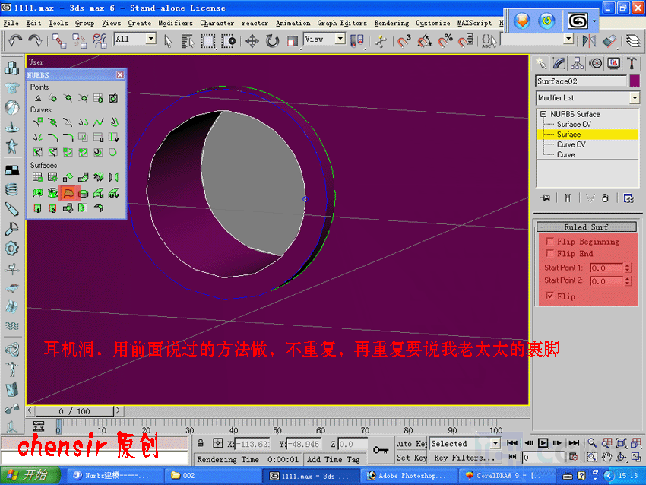This screenshot has height=485, width=646.
Task: Click the first Curves icon in NURBS toolbox
Action: [37, 122]
